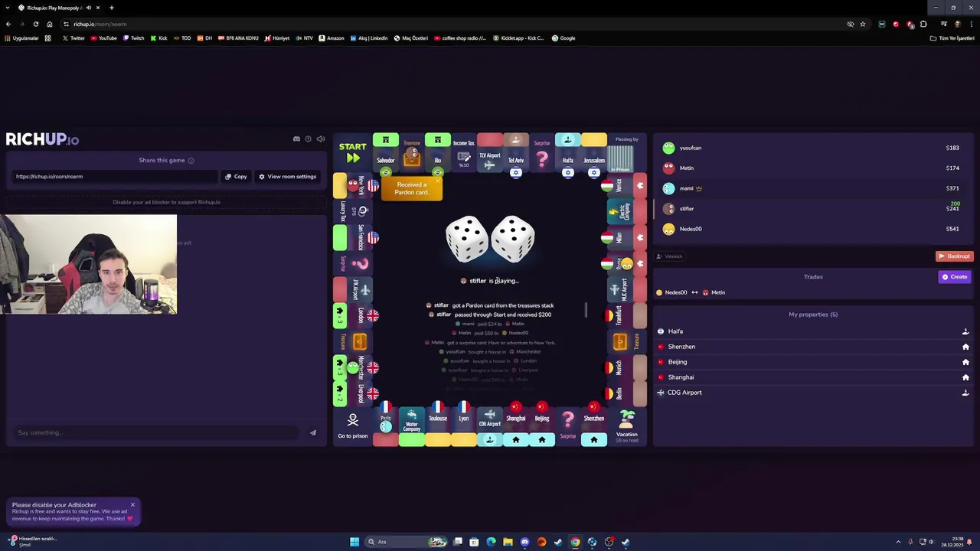
Task: Select player stifler in the list
Action: [812, 209]
